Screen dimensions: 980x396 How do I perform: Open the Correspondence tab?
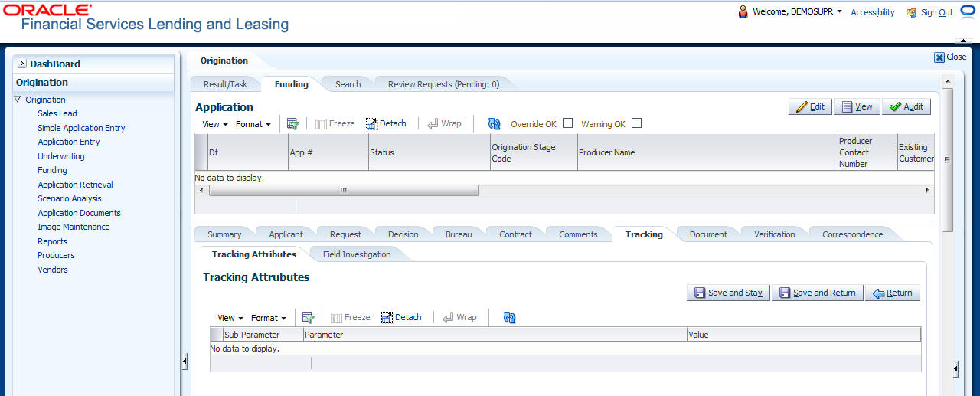852,234
